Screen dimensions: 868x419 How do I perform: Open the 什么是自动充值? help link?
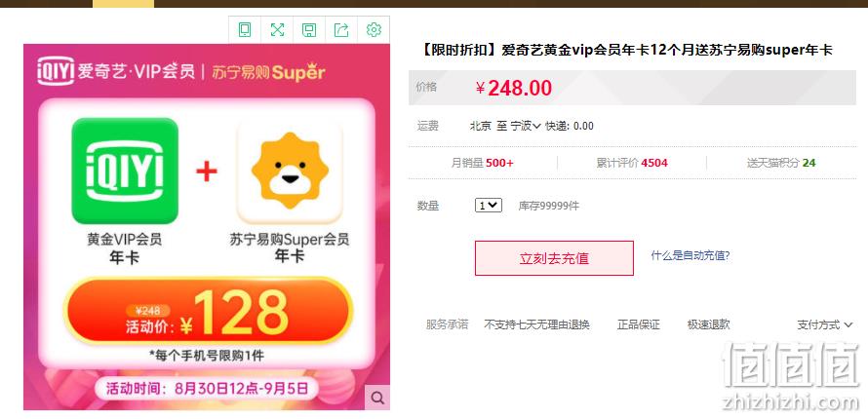pos(690,255)
